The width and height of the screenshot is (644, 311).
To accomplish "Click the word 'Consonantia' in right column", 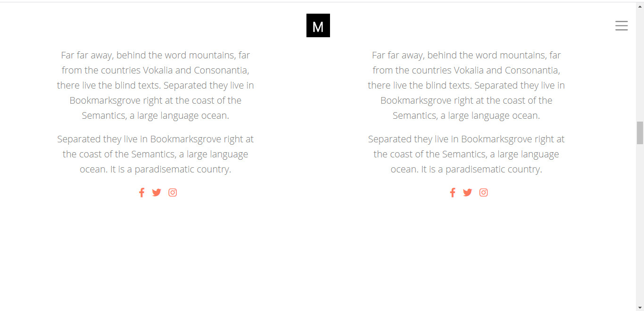I will coord(532,70).
